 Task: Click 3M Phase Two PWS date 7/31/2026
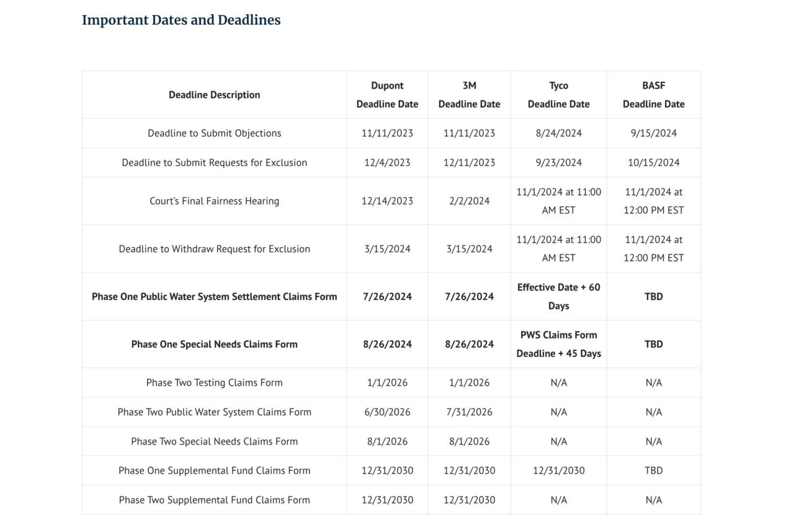[469, 412]
